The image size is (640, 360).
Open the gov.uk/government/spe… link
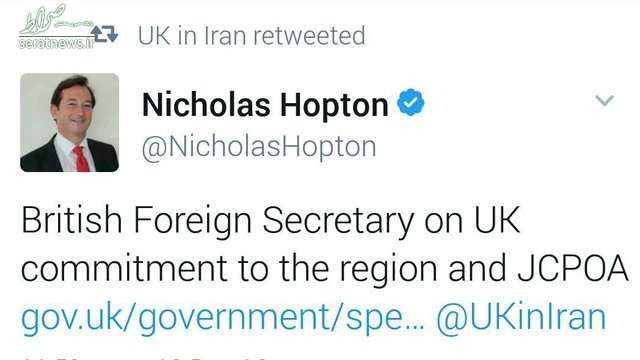pos(223,319)
